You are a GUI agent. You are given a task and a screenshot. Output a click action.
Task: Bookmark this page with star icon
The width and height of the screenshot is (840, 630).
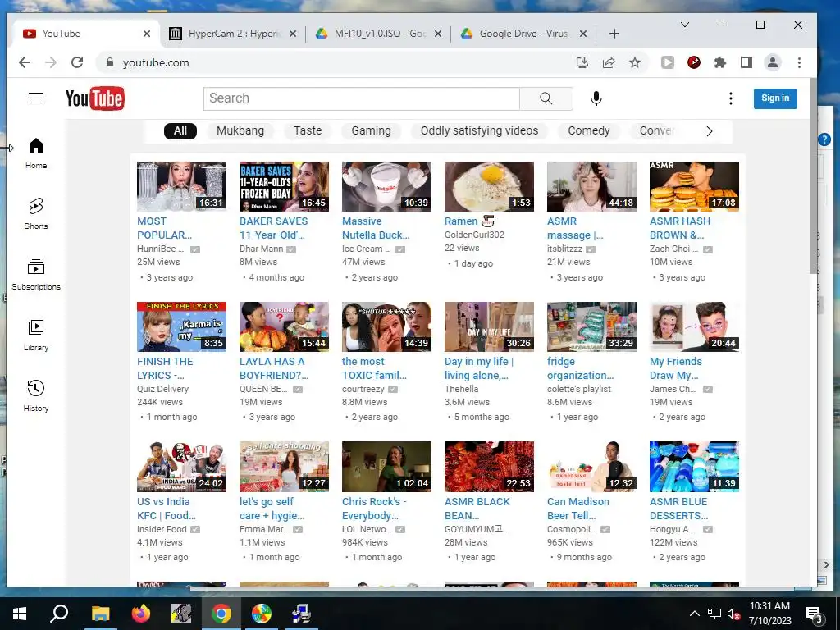635,62
